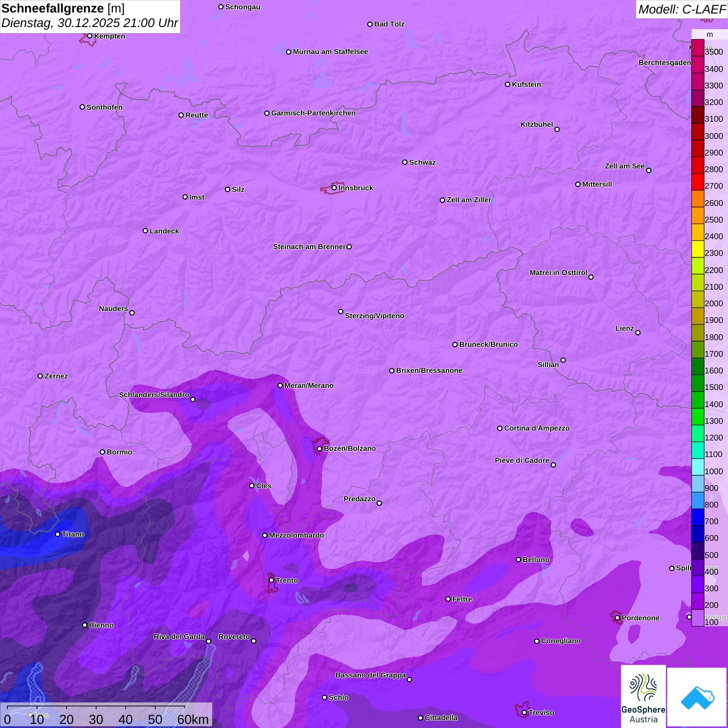Select the Bormio city marker dot
Viewport: 728px width, 728px height.
coord(102,452)
